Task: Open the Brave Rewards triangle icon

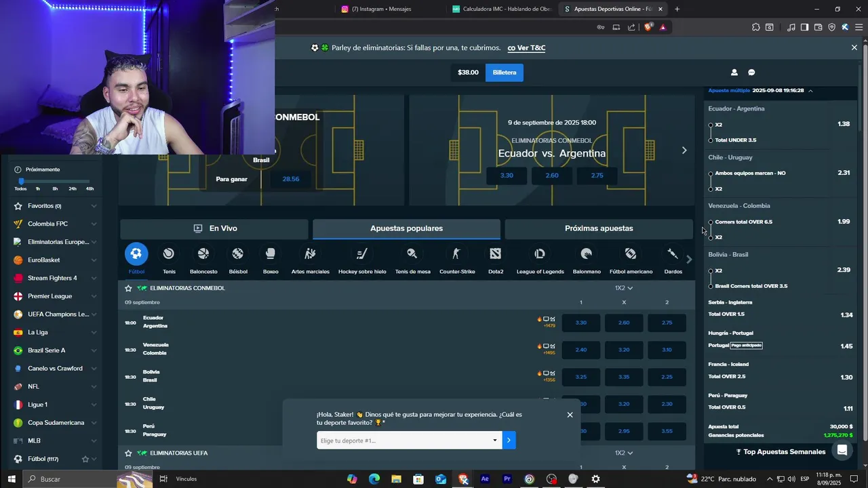Action: tap(663, 27)
